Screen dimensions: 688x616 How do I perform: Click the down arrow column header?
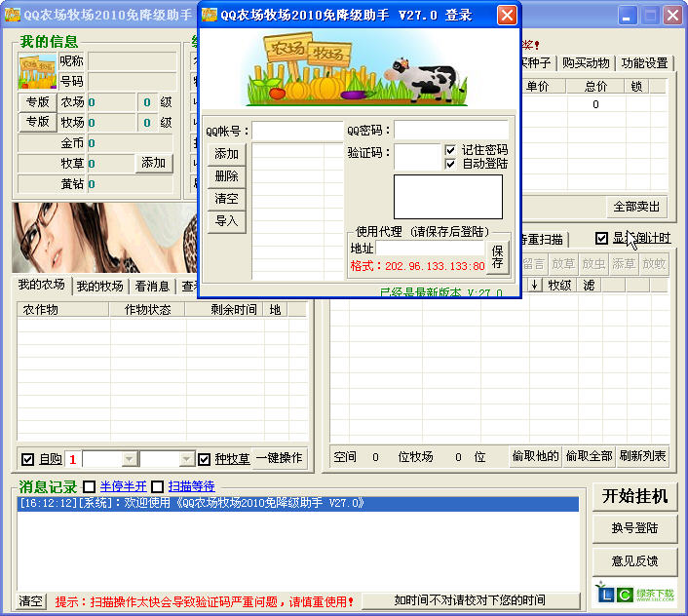click(534, 286)
